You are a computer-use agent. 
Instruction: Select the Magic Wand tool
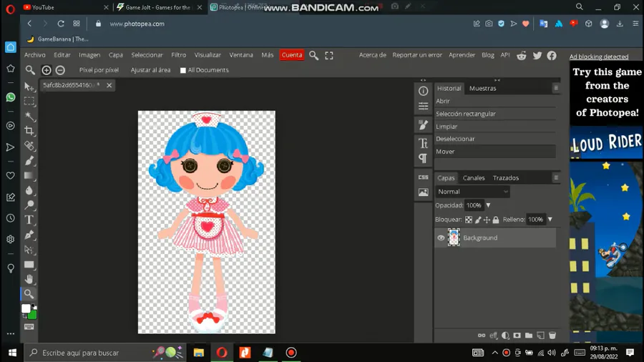point(29,116)
